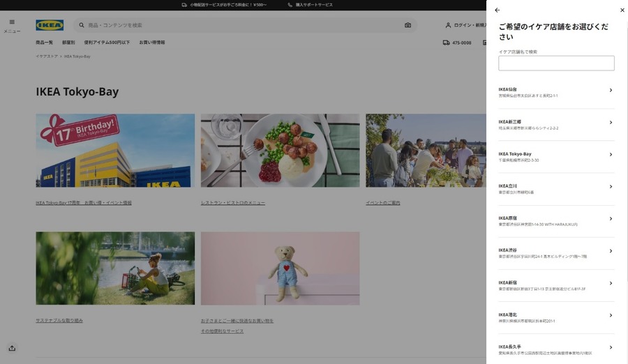The image size is (628, 364).
Task: Click small delivery service ¥500 banner text
Action: coord(228,5)
